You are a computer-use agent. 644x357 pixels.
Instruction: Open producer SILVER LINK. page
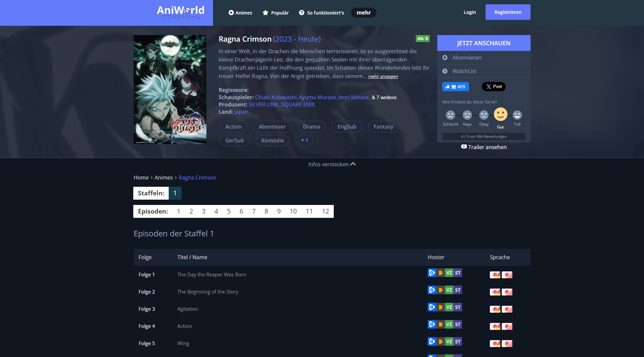click(264, 104)
